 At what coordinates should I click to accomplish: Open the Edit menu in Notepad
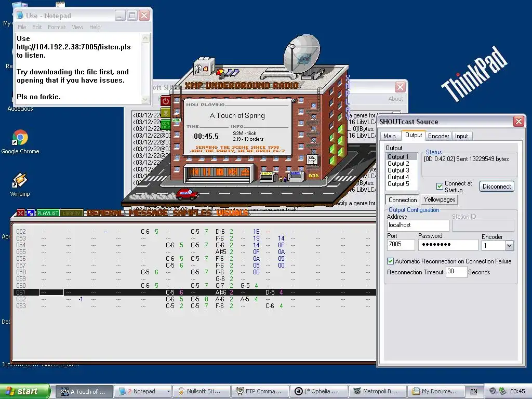point(37,27)
